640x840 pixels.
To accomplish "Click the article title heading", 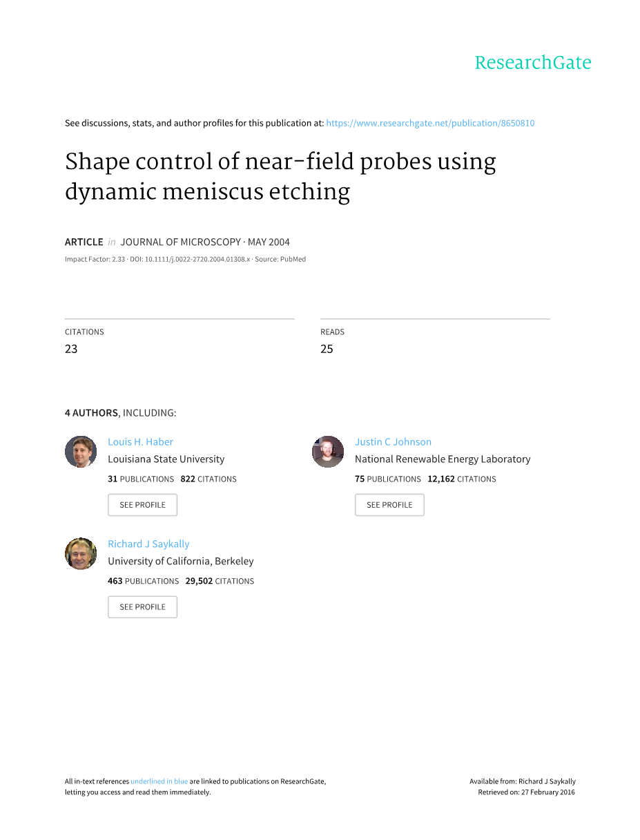I will pos(280,176).
